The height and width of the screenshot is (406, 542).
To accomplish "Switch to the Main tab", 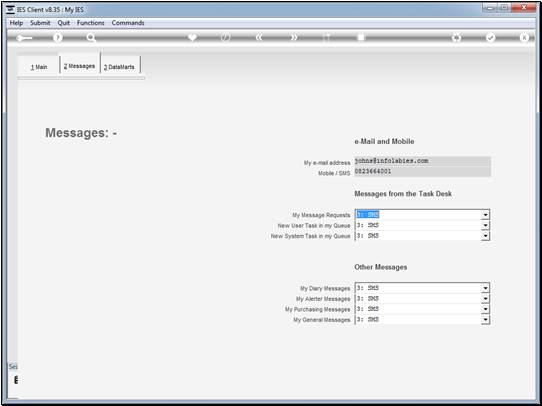I will [39, 67].
